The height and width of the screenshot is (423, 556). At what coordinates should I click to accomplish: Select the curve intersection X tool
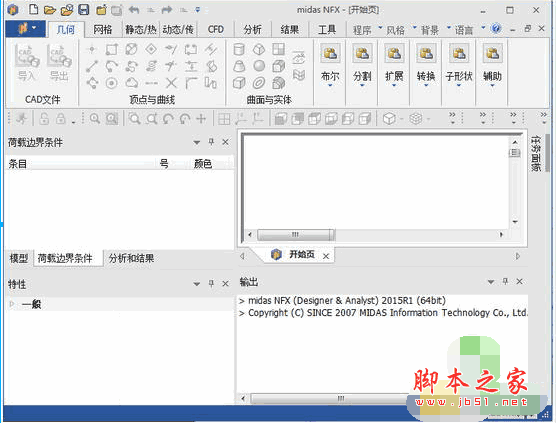[171, 83]
